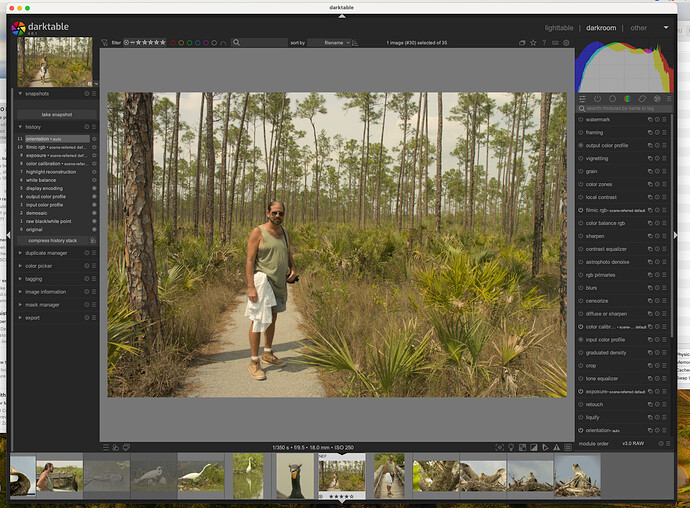Show only active modules tab
Image resolution: width=690 pixels, height=508 pixels.
click(597, 99)
